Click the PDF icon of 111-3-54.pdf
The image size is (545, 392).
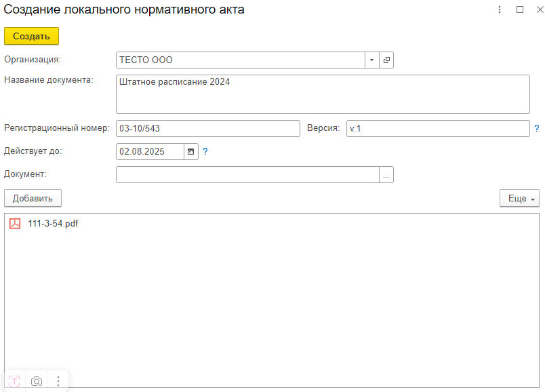click(15, 223)
